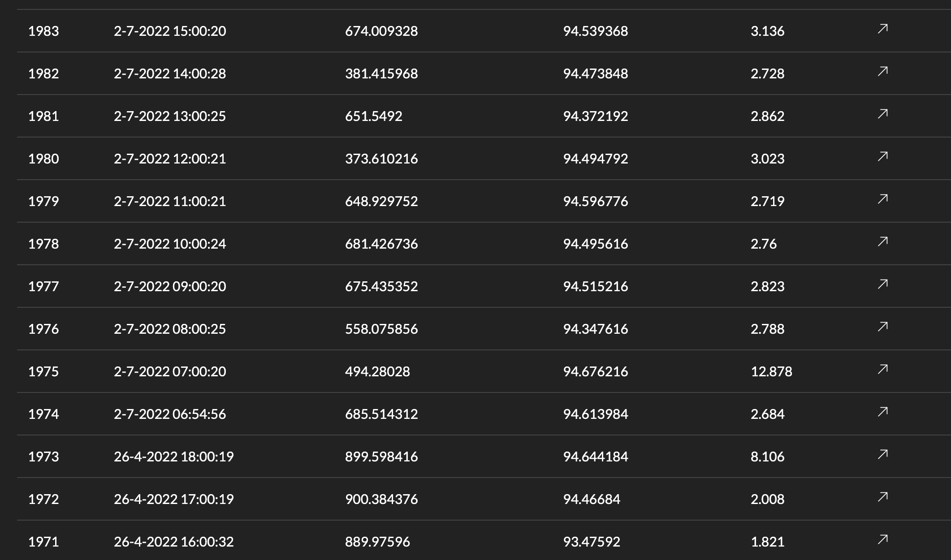Click the arrow icon in row 1979
Screen dimensions: 951x560
(x=882, y=200)
